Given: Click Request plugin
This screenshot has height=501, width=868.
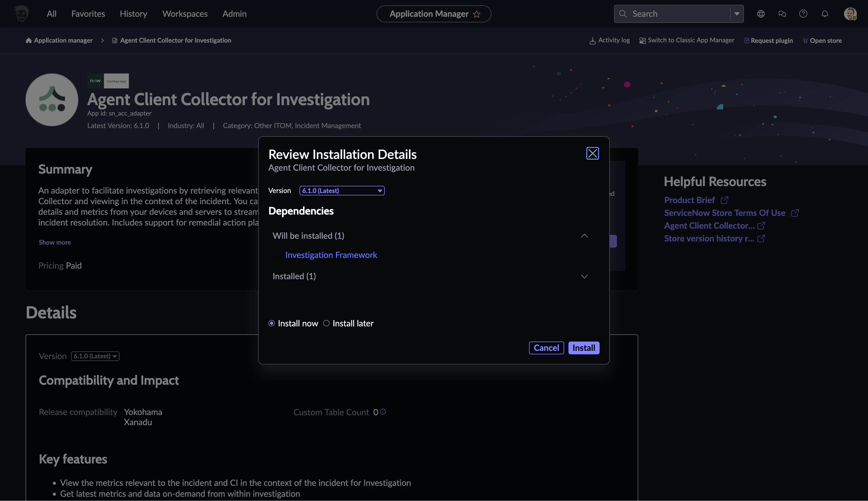Looking at the screenshot, I should pyautogui.click(x=772, y=41).
